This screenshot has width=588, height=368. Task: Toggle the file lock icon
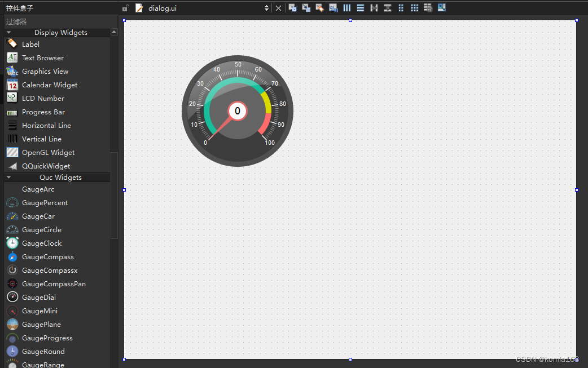125,7
